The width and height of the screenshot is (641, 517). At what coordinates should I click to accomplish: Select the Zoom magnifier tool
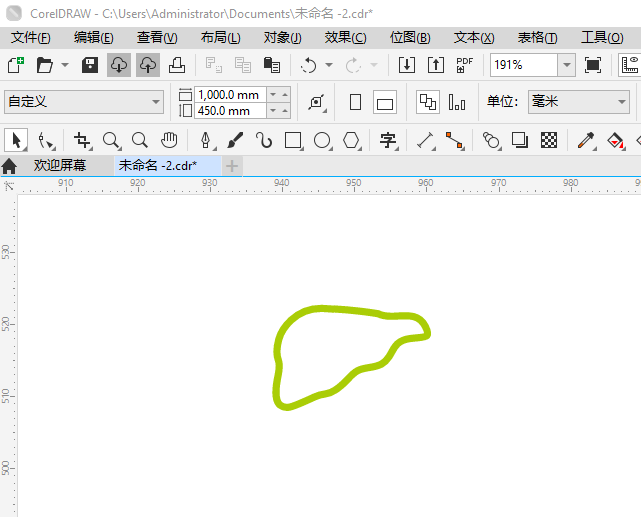111,140
